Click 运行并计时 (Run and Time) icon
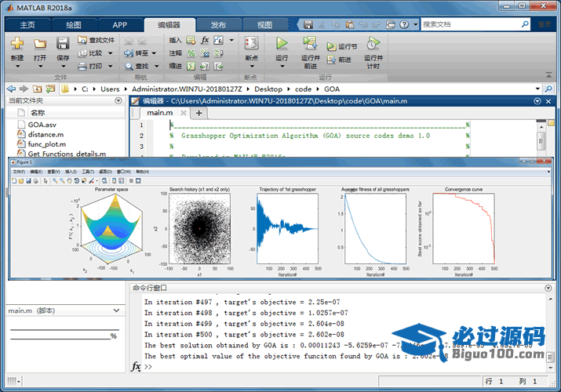 pyautogui.click(x=373, y=43)
